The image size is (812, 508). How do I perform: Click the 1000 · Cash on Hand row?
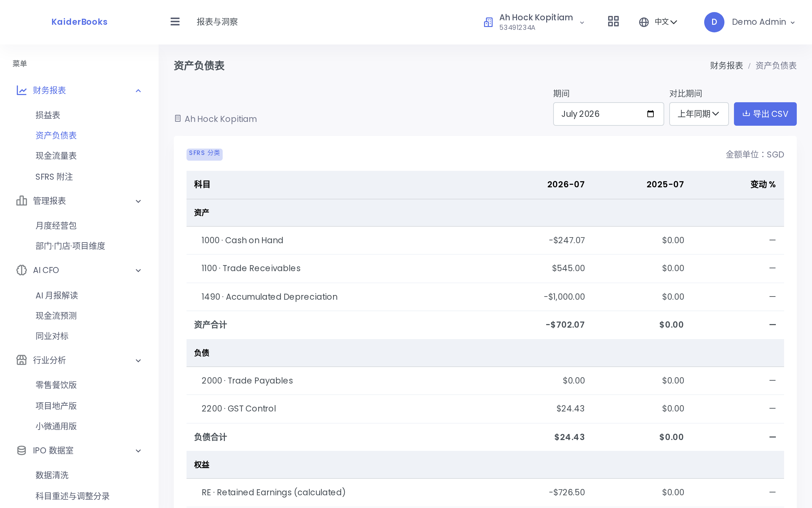pyautogui.click(x=485, y=240)
